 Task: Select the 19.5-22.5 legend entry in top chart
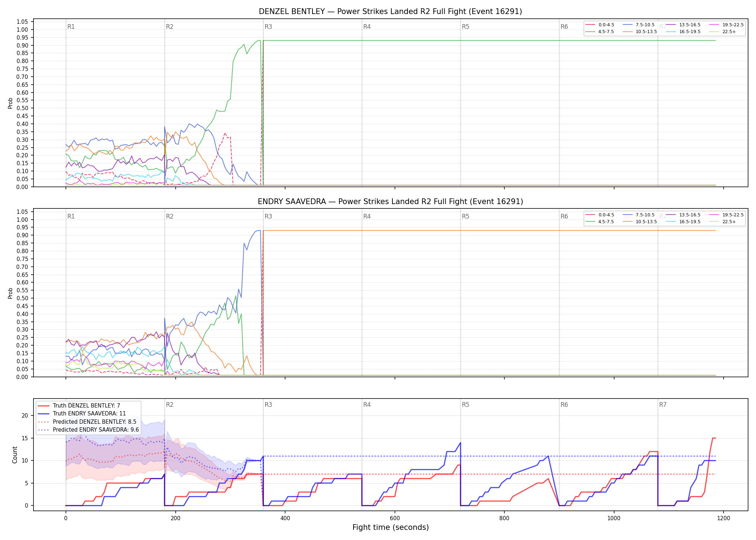(x=726, y=25)
